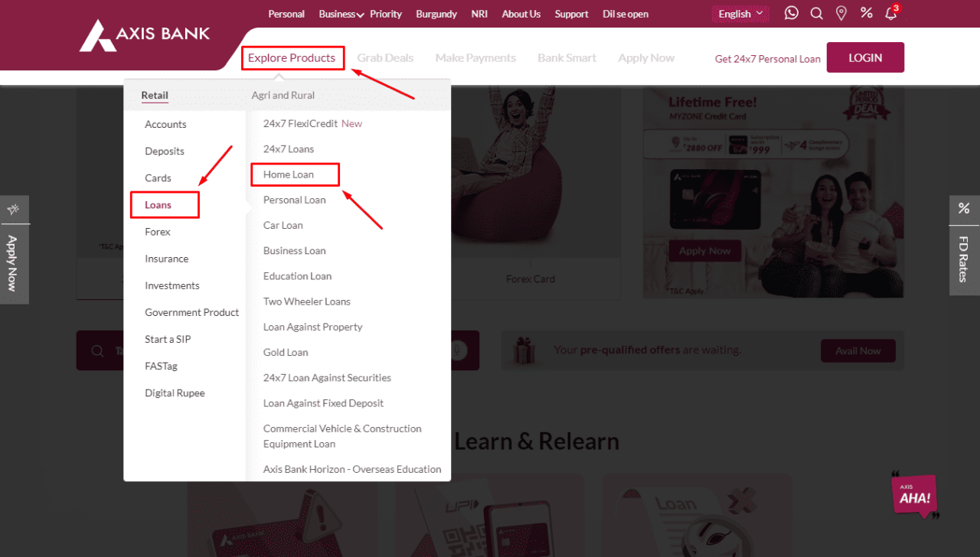Viewport: 980px width, 557px height.
Task: Click the Avail Now button
Action: point(858,350)
